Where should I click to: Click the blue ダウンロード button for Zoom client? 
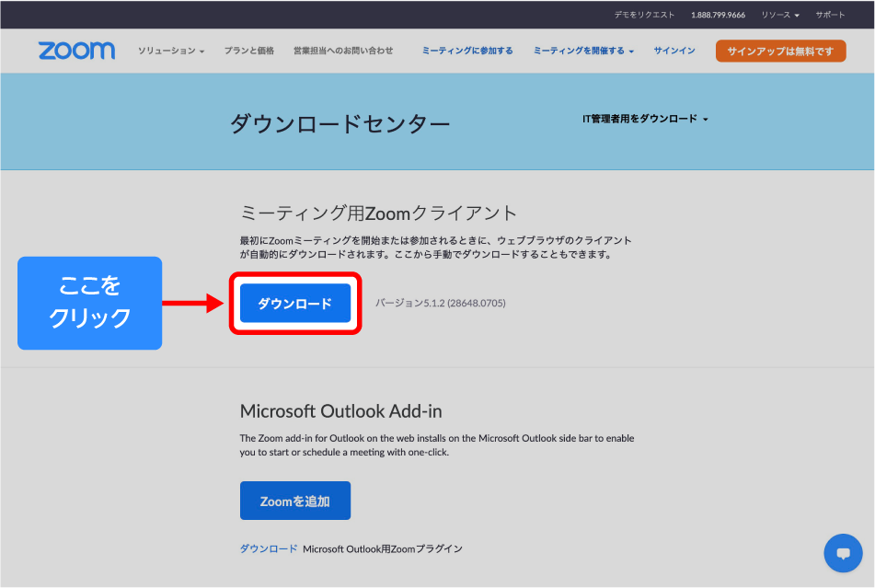295,303
